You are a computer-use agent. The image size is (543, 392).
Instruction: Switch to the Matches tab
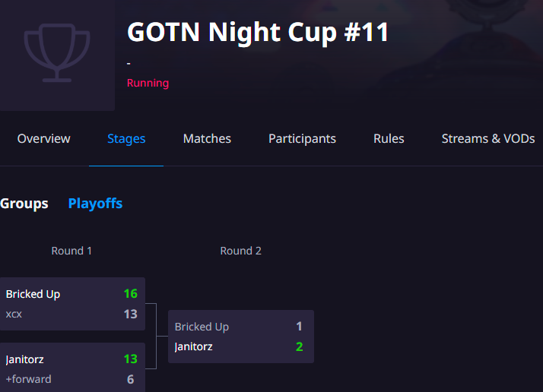point(207,139)
